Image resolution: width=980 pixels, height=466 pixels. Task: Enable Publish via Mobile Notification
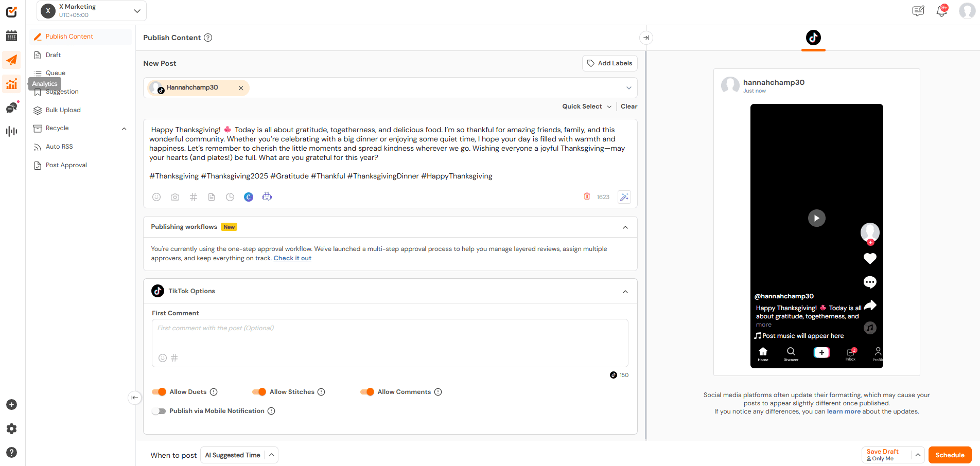point(159,411)
